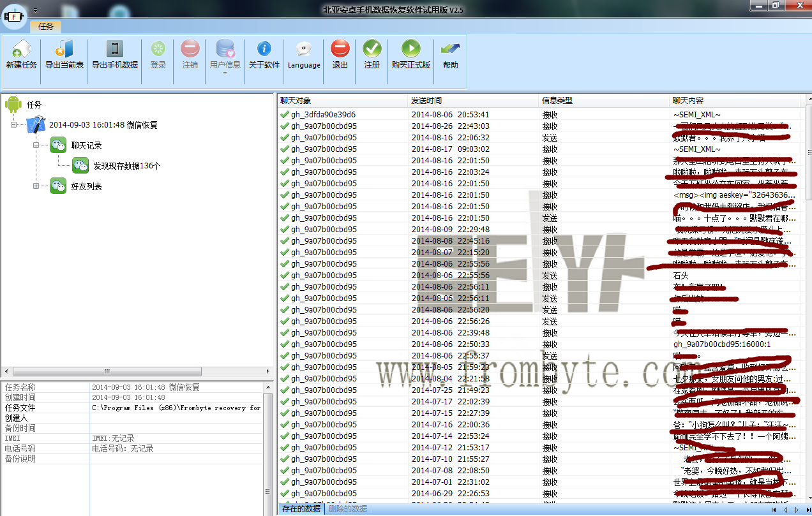Click the task icon beside 2014-09-03 微信恢复

(36, 125)
